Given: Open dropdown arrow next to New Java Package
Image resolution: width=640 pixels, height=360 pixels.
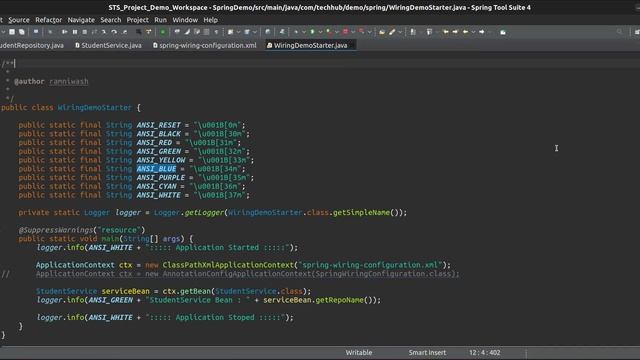Looking at the screenshot, I should click(238, 32).
